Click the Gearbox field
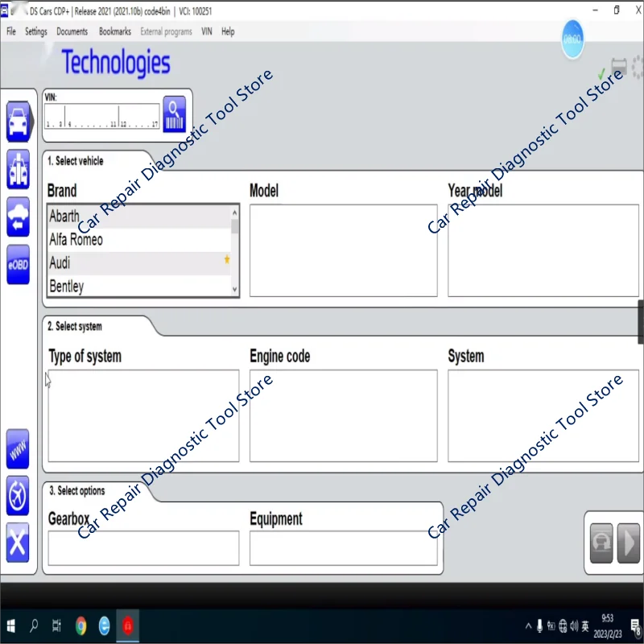This screenshot has width=644, height=644. [x=143, y=548]
